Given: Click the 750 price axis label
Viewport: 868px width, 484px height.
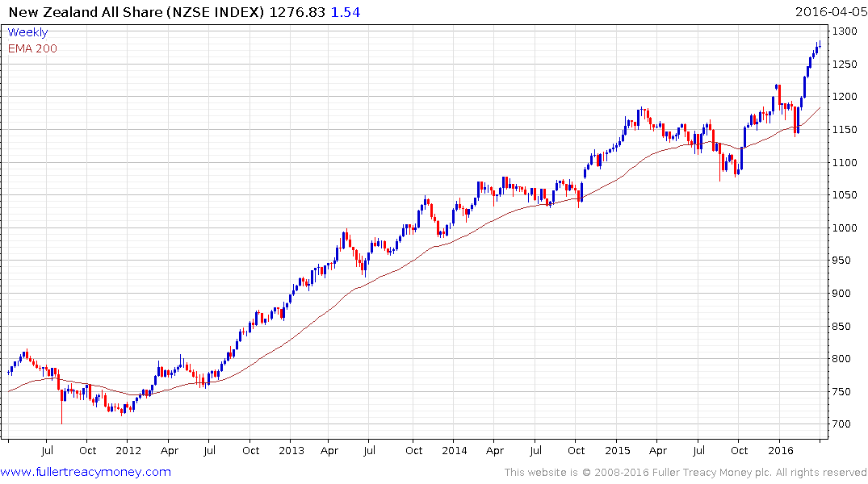Looking at the screenshot, I should click(841, 391).
